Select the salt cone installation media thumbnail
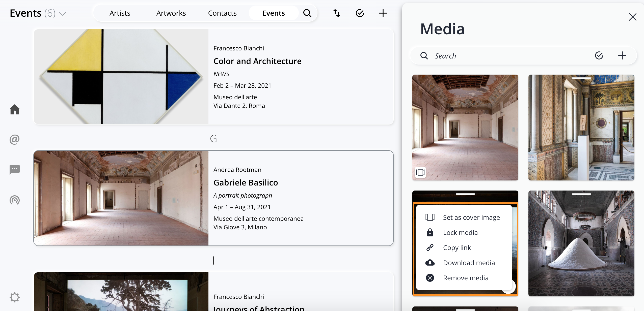This screenshot has height=311, width=644. 581,243
